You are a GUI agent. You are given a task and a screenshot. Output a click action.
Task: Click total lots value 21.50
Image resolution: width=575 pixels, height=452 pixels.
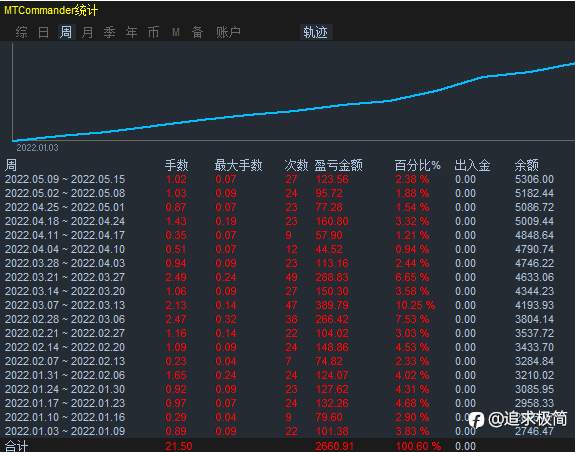179,446
